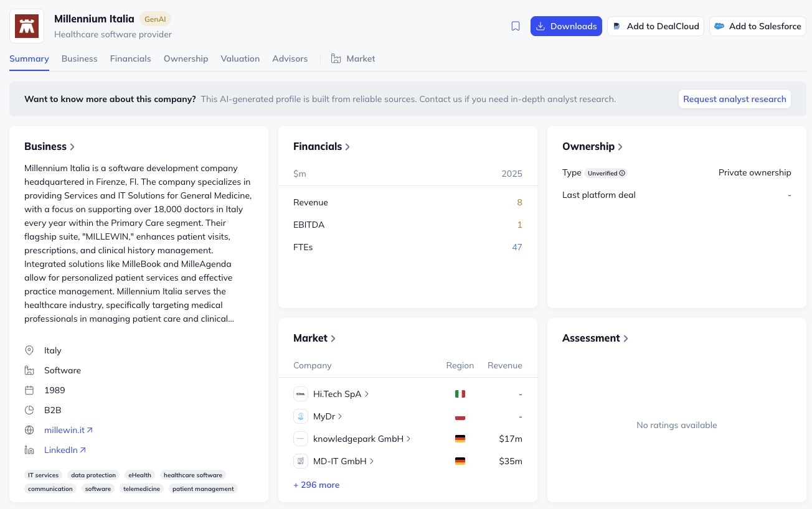Show the + 296 more companies link

point(316,485)
